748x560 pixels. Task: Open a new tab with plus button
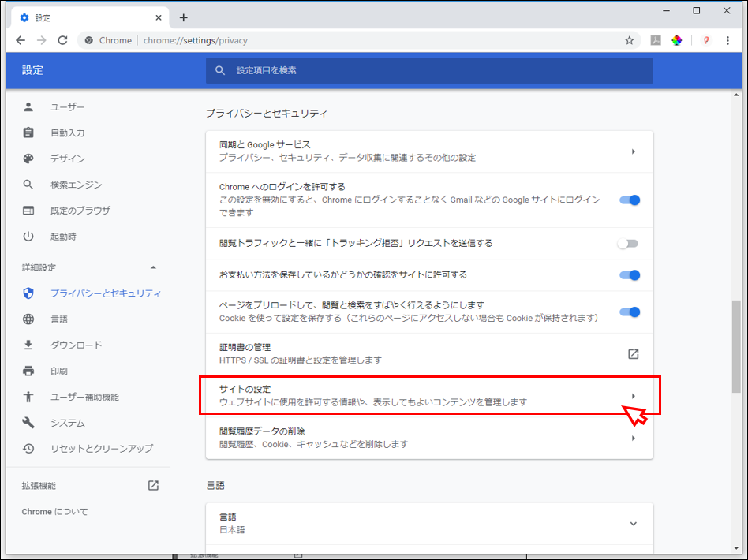pos(183,17)
